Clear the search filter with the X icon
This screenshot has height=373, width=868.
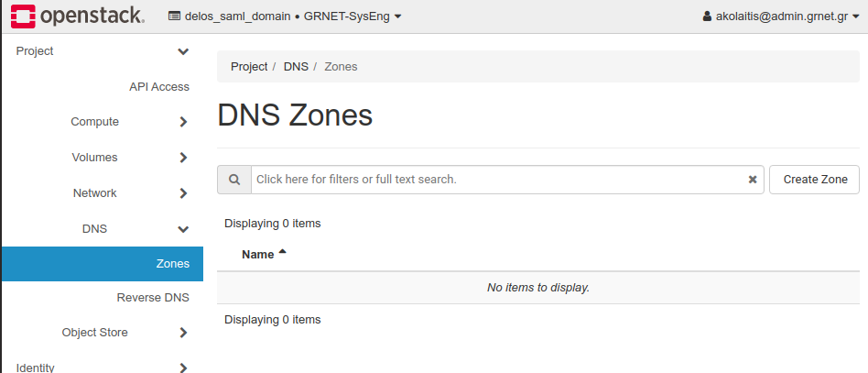[x=753, y=180]
